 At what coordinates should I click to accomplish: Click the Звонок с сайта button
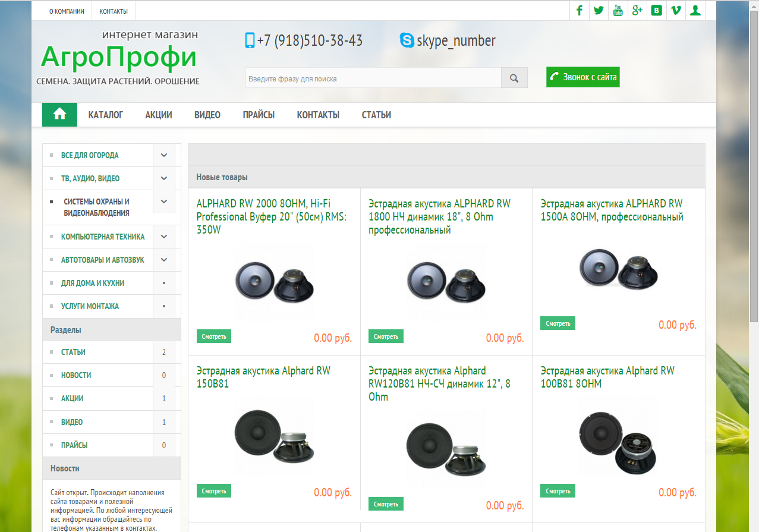(x=583, y=77)
